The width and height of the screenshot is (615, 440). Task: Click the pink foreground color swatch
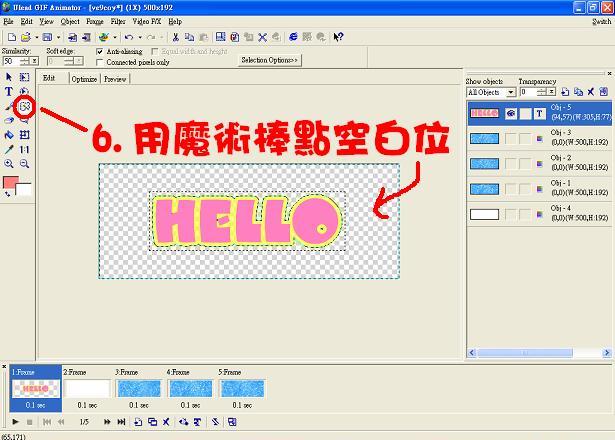pos(11,184)
